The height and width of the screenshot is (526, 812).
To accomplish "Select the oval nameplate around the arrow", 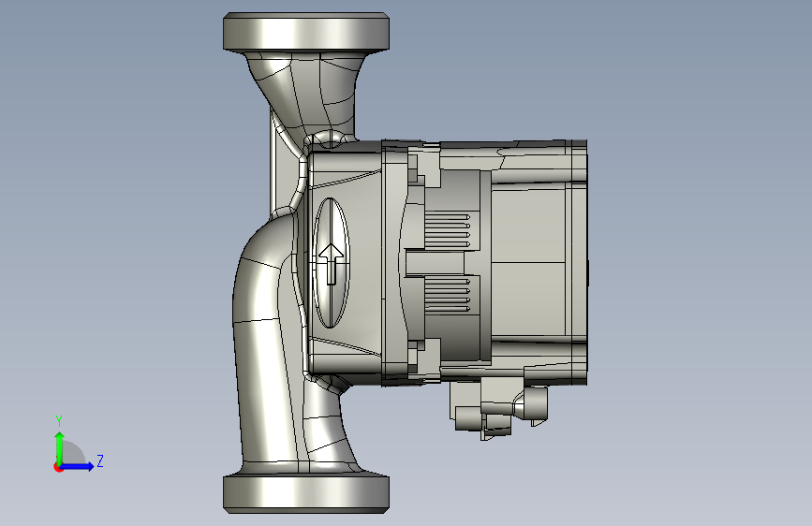I will click(332, 263).
